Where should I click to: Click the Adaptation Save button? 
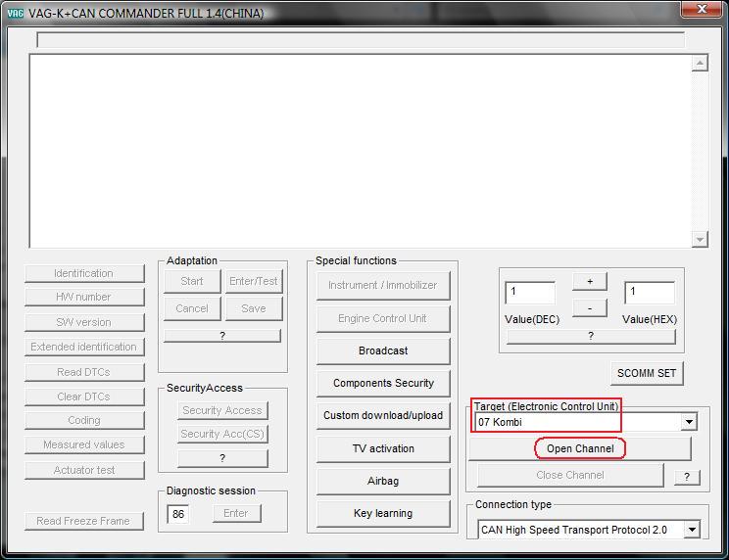pos(254,308)
